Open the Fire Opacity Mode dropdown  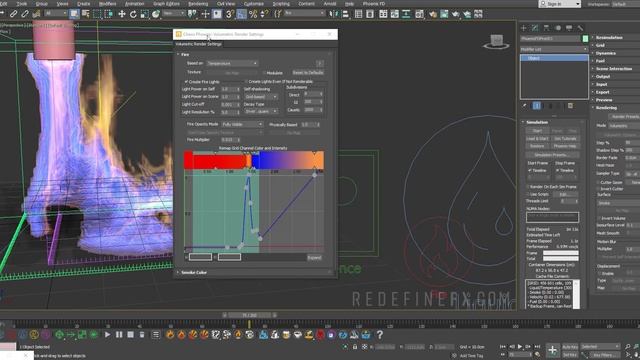pyautogui.click(x=242, y=124)
